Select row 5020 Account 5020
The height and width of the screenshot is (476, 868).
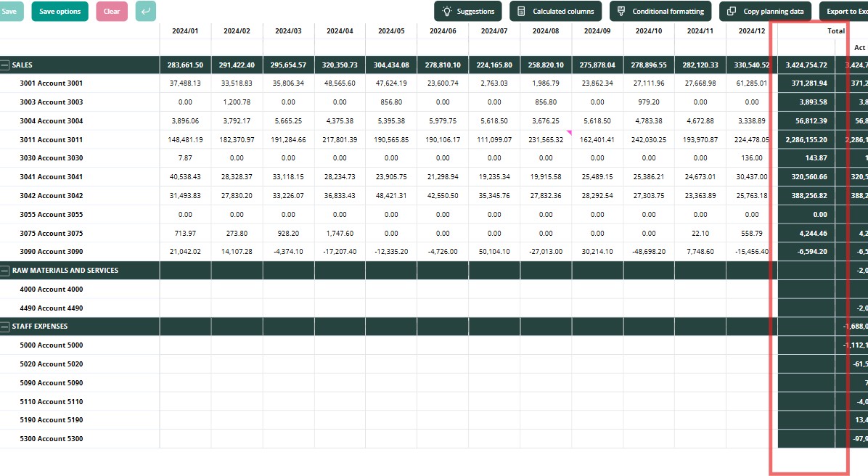[x=51, y=364]
